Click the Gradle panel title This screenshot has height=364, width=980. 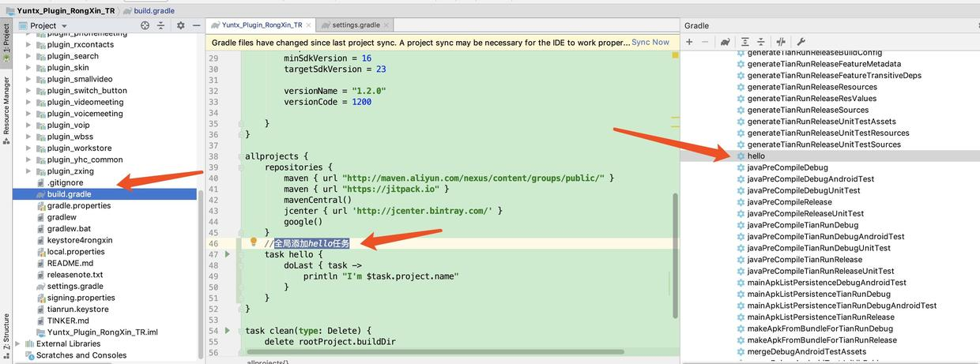pos(696,25)
